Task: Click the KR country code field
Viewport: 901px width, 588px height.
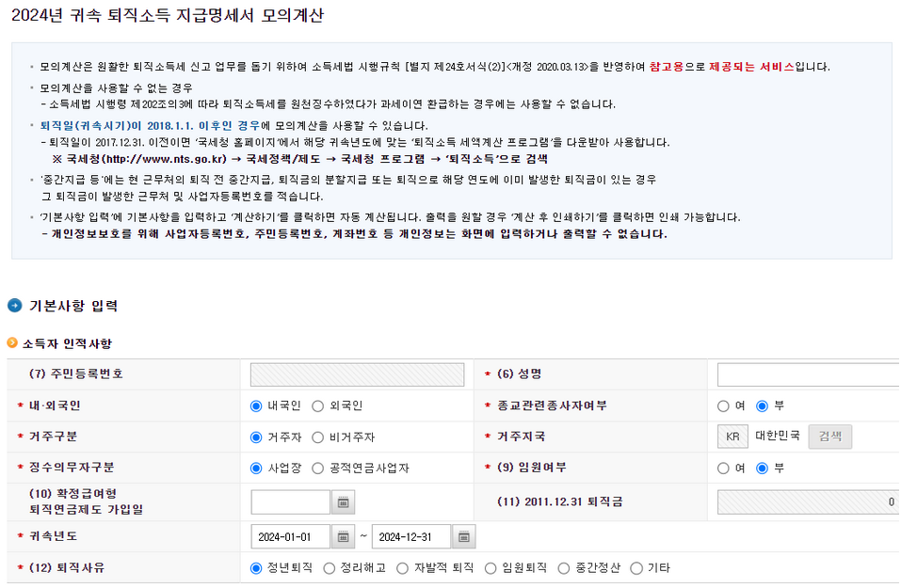Action: point(732,436)
